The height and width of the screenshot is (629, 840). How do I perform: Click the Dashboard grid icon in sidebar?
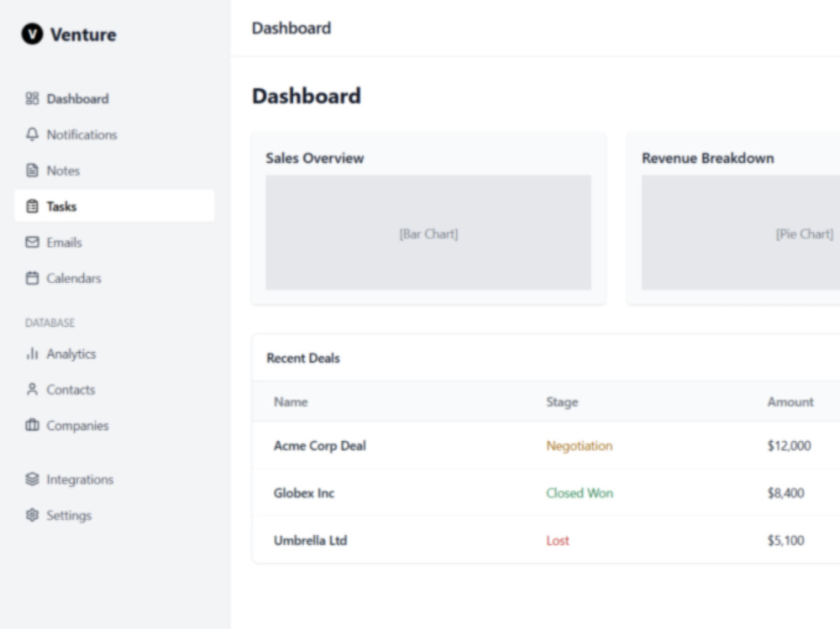[x=32, y=98]
